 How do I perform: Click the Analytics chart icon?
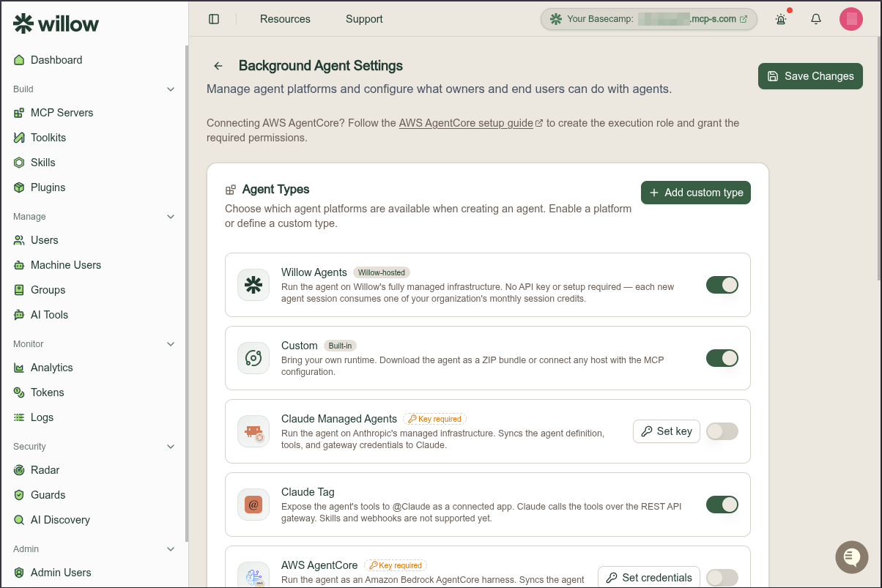point(19,368)
